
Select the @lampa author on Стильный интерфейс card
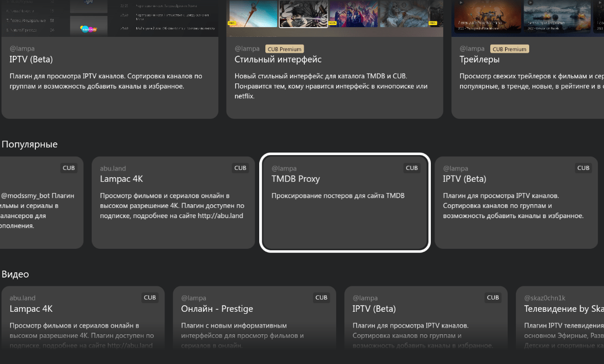[247, 49]
